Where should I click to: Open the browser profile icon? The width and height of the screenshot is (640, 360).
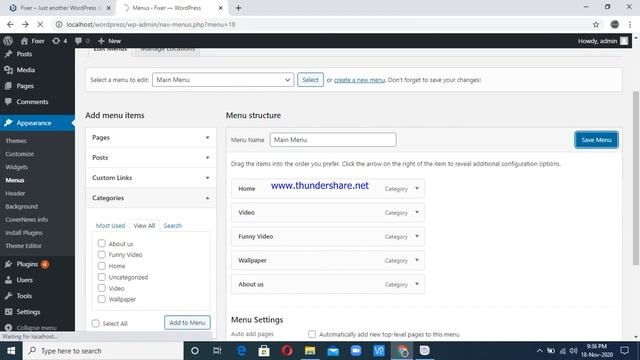click(x=615, y=24)
